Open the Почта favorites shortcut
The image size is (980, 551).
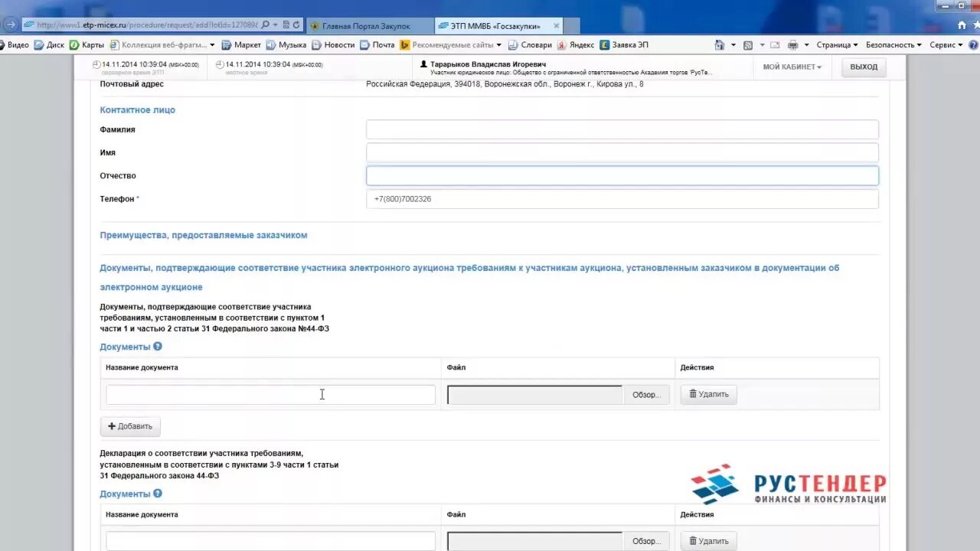click(377, 45)
